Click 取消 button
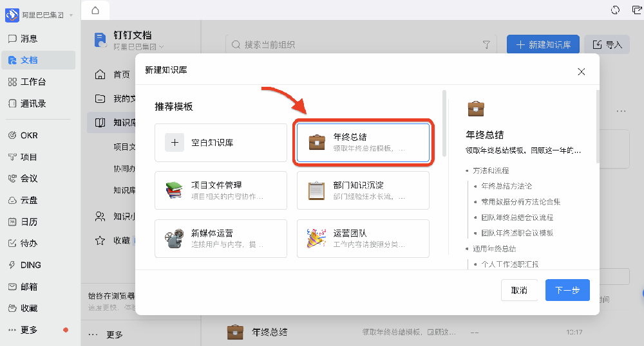Viewport: 644px width, 346px height. coord(519,290)
